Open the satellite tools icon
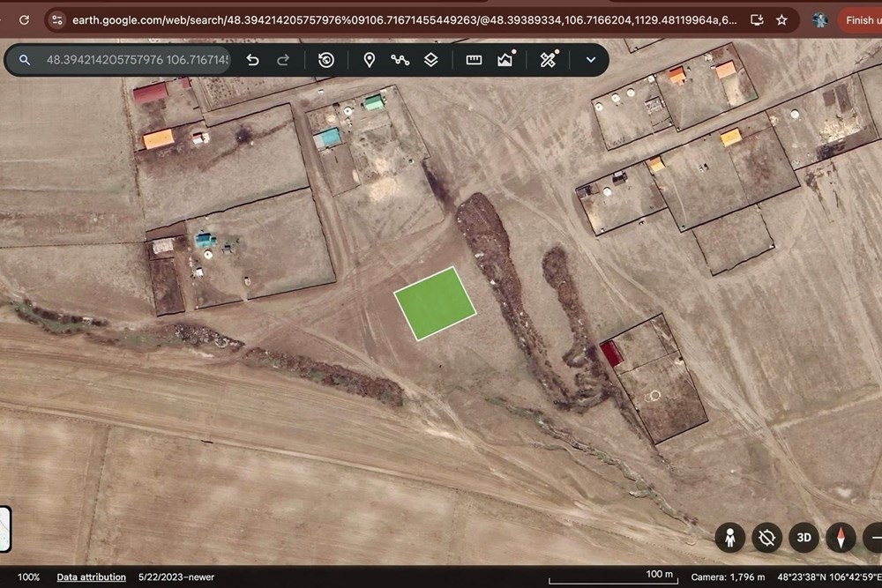This screenshot has height=588, width=882. point(549,59)
